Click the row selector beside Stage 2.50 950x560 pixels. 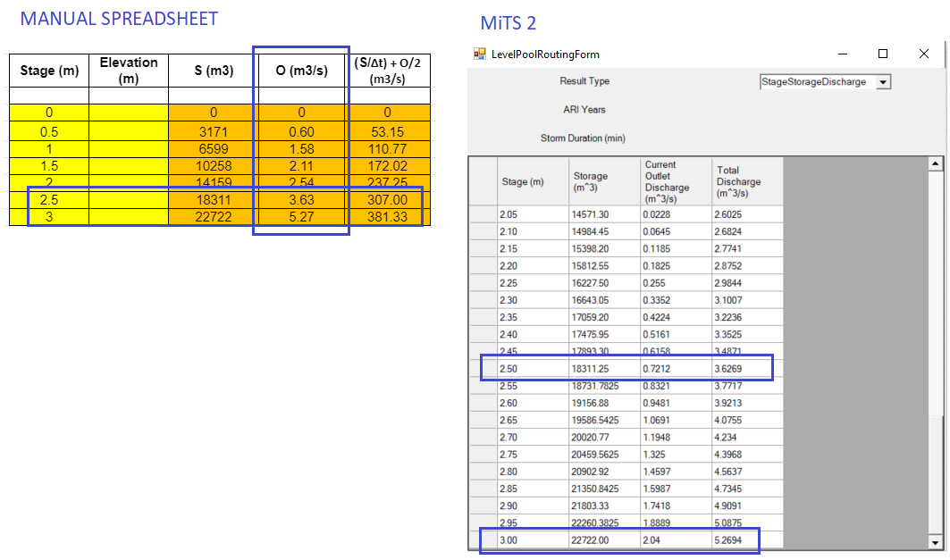482,368
